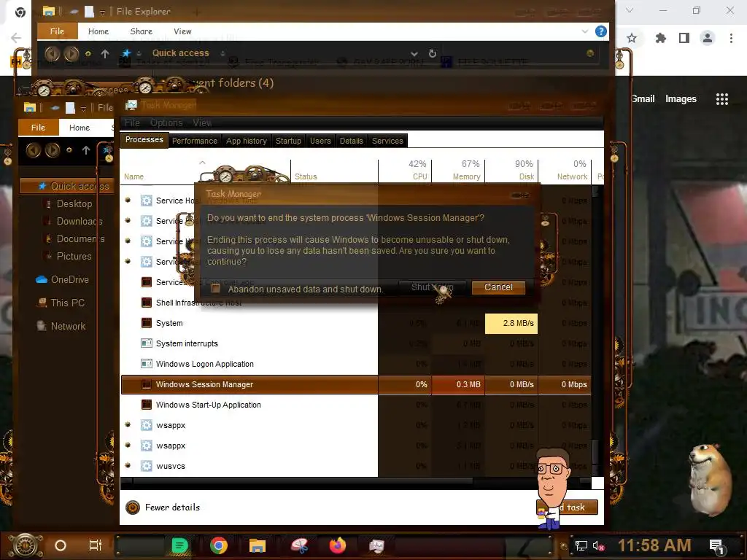Open the Cortana circle on taskbar
The image size is (747, 560).
click(x=61, y=545)
